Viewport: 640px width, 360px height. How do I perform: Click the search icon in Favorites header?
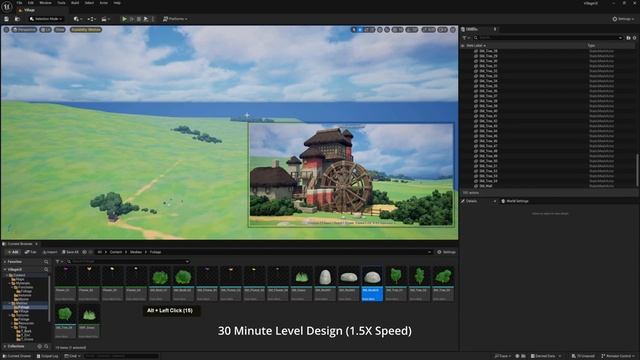46,262
